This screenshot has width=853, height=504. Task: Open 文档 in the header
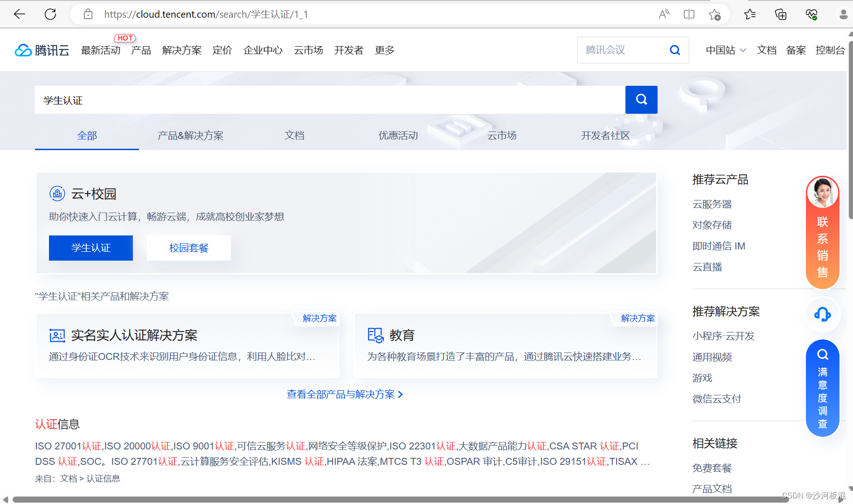tap(767, 50)
